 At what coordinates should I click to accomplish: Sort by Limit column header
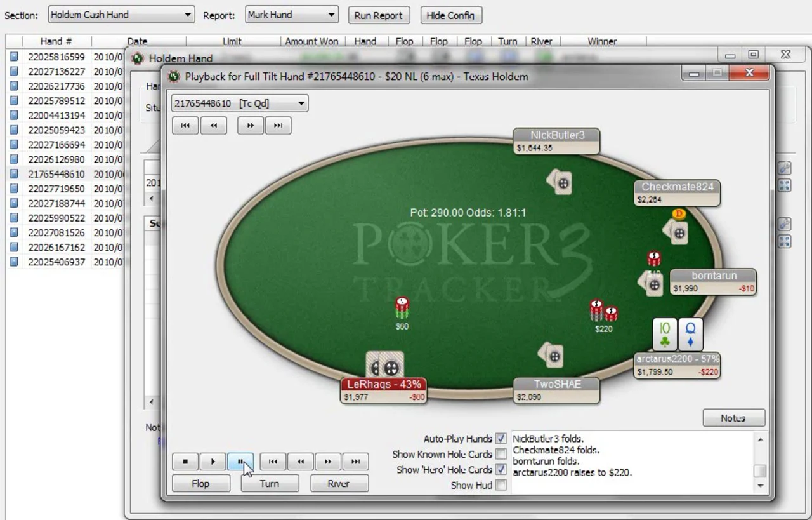tap(232, 41)
